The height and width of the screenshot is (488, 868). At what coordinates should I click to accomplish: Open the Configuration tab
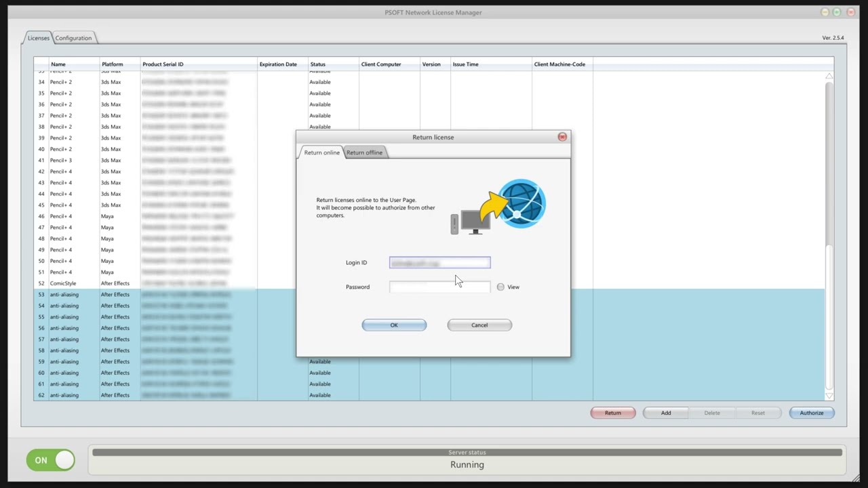tap(73, 38)
